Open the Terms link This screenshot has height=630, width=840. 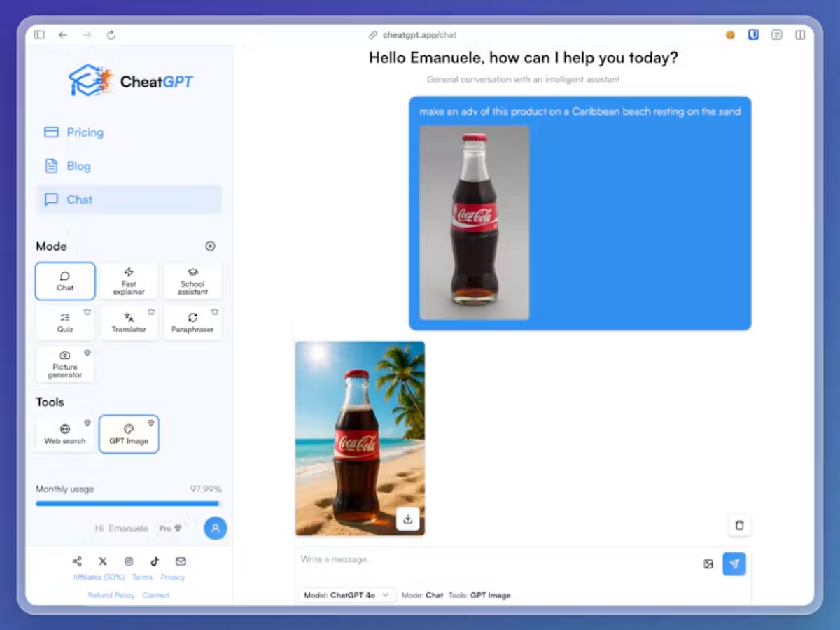pyautogui.click(x=142, y=577)
